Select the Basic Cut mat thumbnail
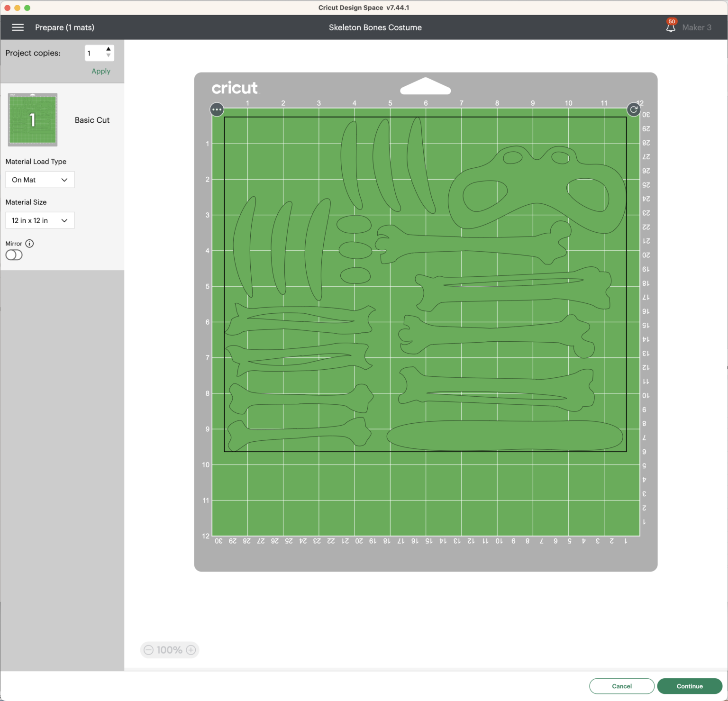This screenshot has width=728, height=701. point(33,119)
